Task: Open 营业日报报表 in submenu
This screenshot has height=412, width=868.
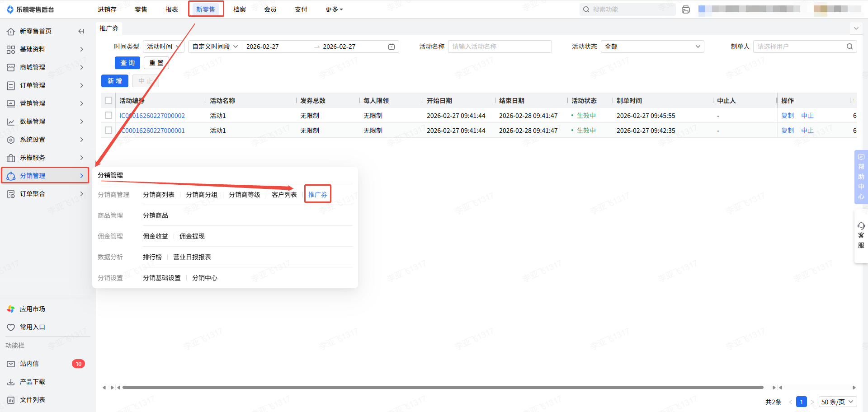Action: [x=192, y=257]
